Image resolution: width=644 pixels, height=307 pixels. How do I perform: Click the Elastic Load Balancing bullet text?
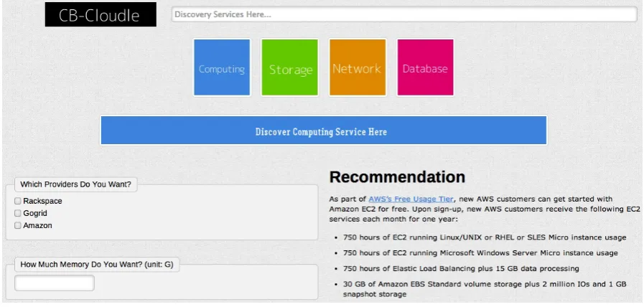point(461,269)
